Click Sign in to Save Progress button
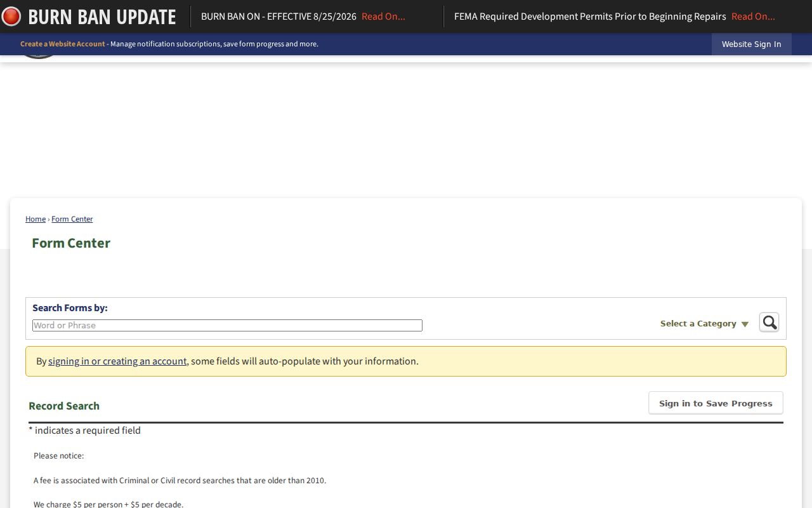 tap(716, 403)
